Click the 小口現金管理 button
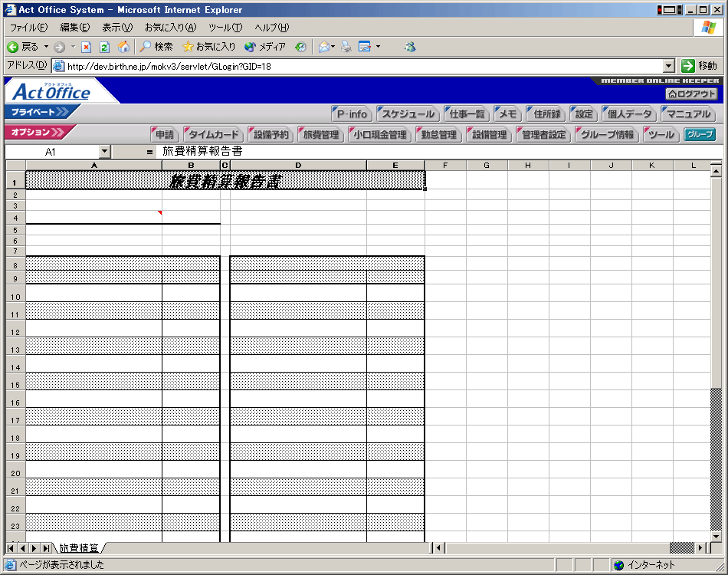This screenshot has width=728, height=575. point(379,135)
